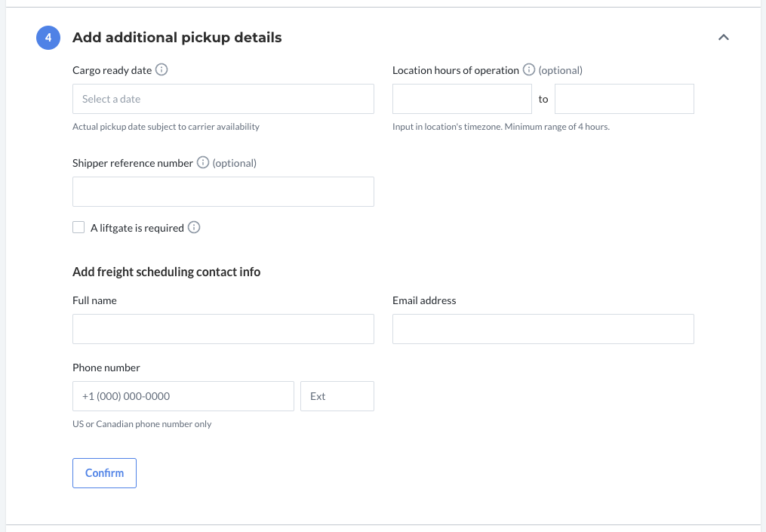
Task: Select the hours of operation end field
Action: tap(624, 99)
